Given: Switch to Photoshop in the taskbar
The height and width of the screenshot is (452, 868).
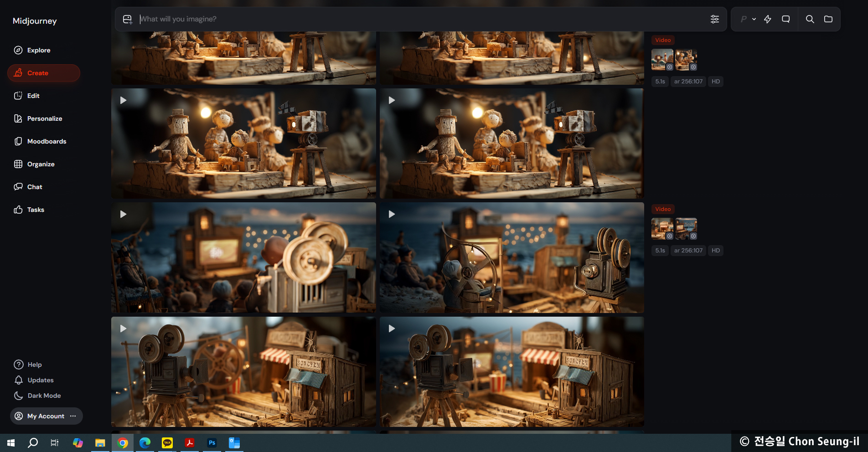Looking at the screenshot, I should [x=212, y=443].
